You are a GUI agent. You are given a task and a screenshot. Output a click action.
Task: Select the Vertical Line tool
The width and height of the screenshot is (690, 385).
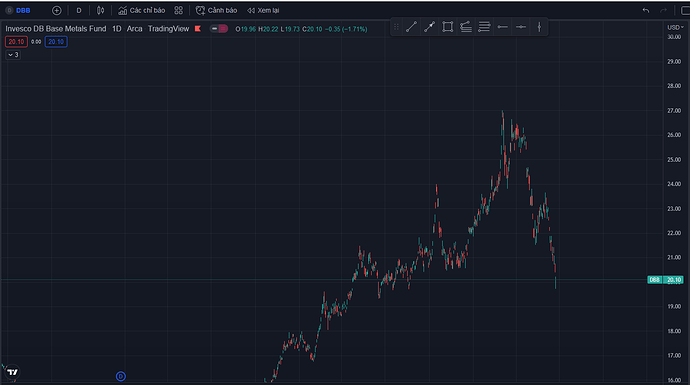539,27
